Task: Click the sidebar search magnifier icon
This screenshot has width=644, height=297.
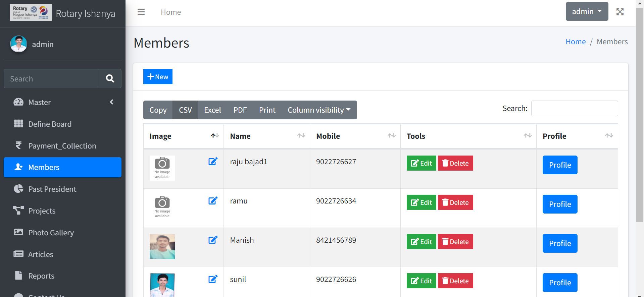Action: (x=110, y=79)
